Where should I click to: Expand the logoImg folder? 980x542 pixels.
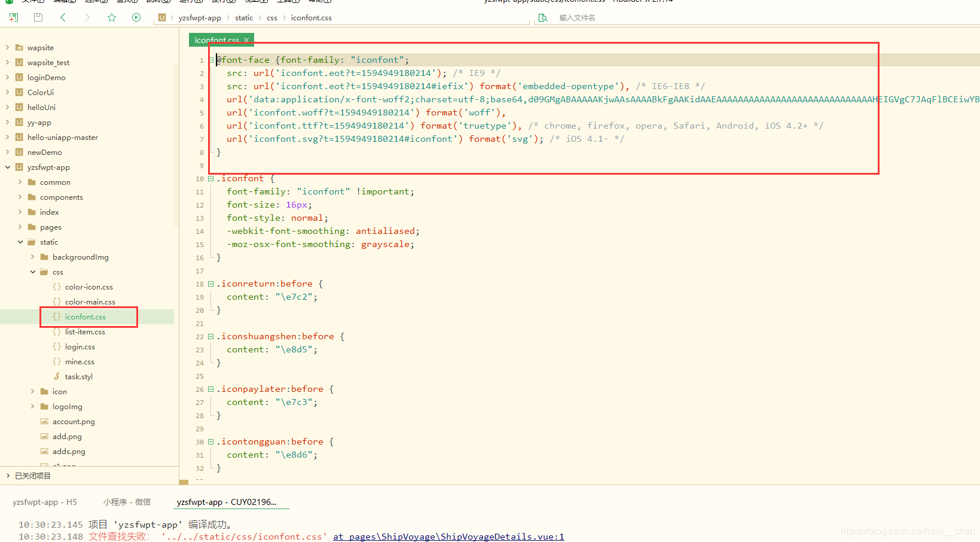tap(33, 406)
